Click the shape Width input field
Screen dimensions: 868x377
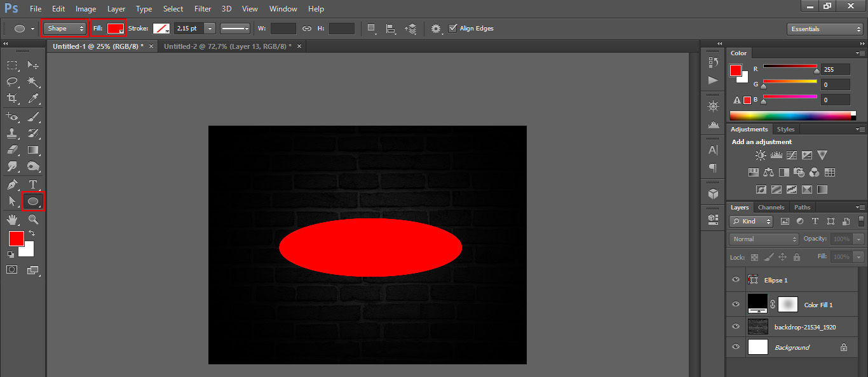(283, 29)
